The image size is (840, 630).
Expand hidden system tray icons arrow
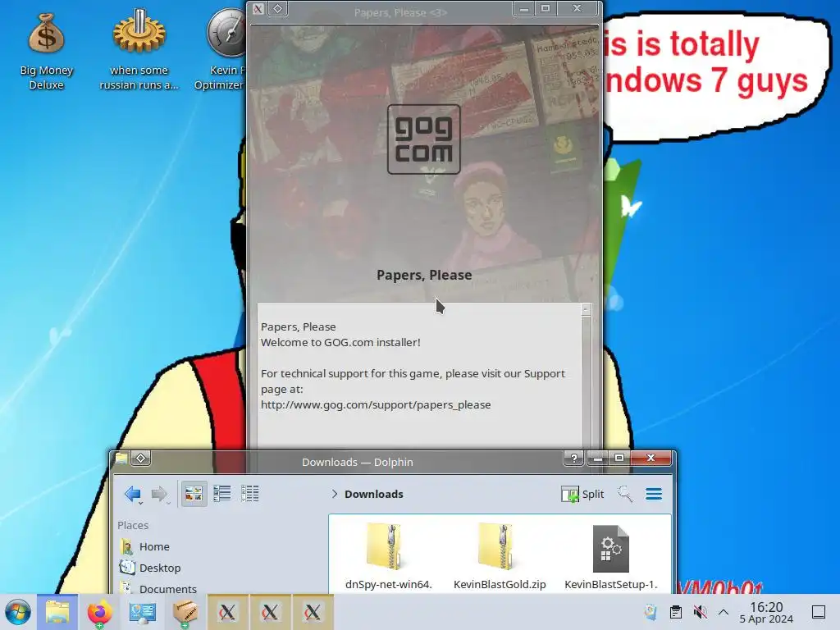[724, 612]
